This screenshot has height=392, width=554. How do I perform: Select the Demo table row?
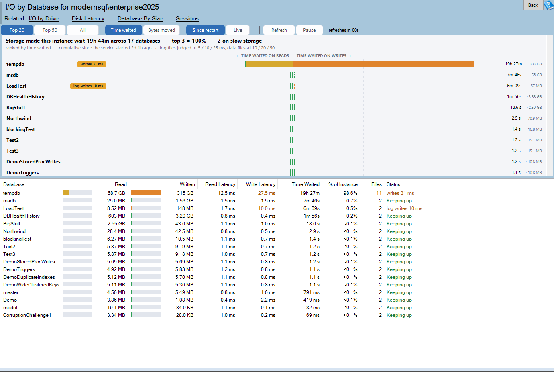point(277,300)
